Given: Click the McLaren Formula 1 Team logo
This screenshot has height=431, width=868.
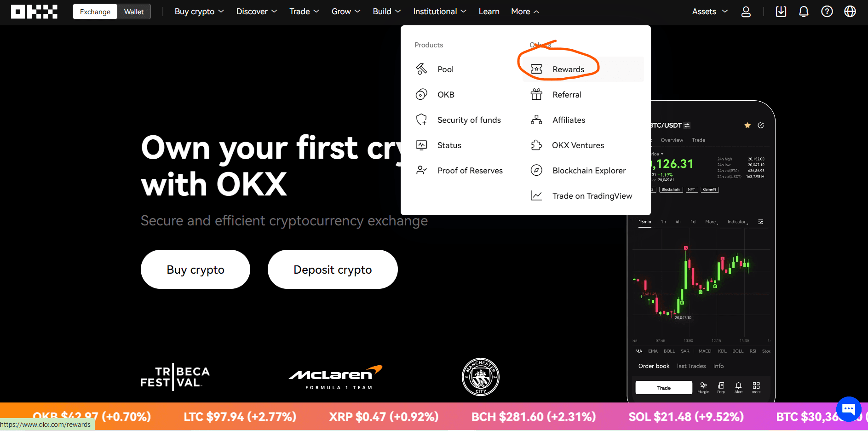Looking at the screenshot, I should click(x=336, y=377).
